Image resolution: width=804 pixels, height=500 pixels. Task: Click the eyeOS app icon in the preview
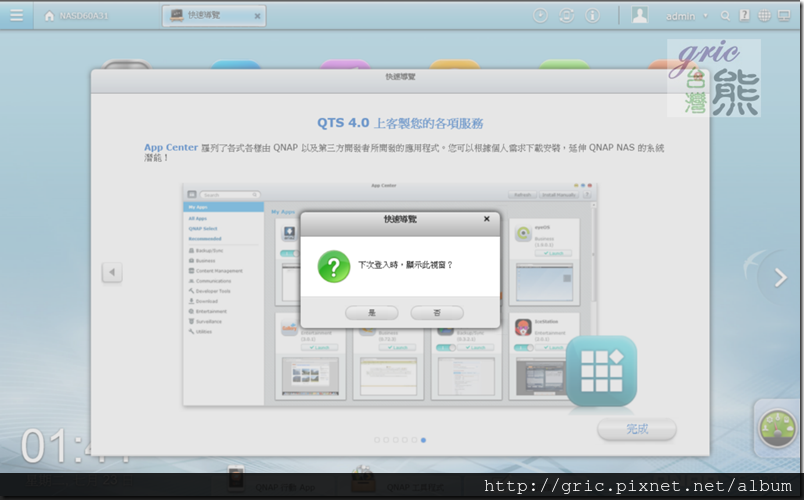[x=523, y=233]
